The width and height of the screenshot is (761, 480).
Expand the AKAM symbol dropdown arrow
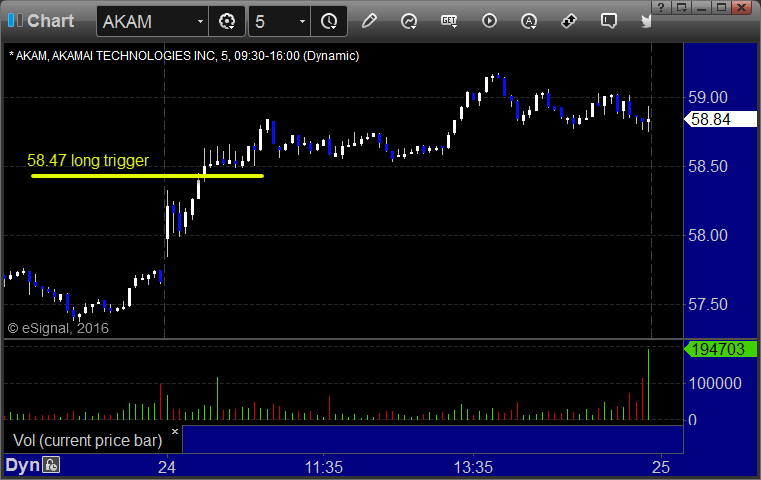(x=200, y=21)
